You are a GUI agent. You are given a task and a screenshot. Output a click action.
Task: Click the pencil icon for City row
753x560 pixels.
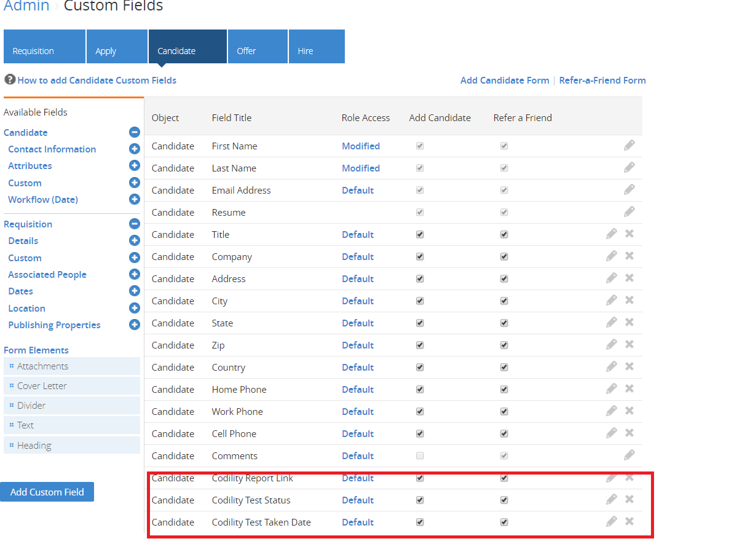tap(611, 301)
